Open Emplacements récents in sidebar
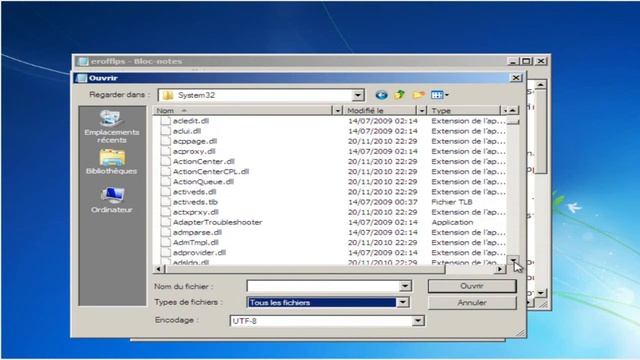 click(x=111, y=127)
